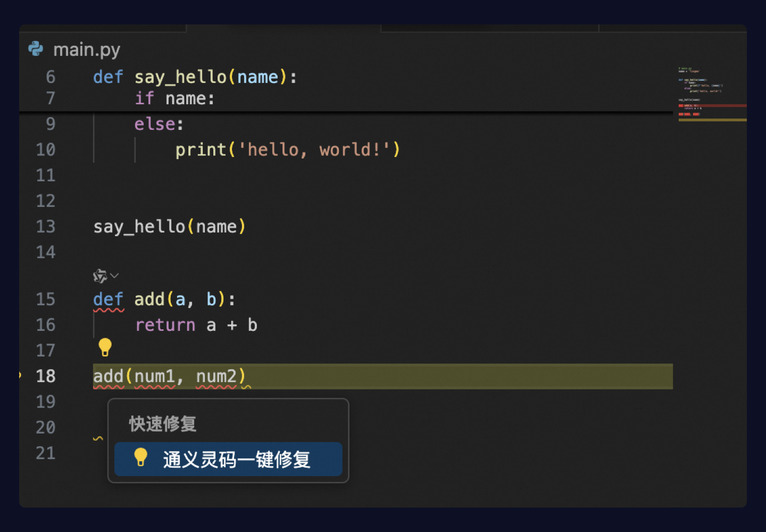This screenshot has width=766, height=532.
Task: Click the underlined def keyword on line 15
Action: coord(108,300)
